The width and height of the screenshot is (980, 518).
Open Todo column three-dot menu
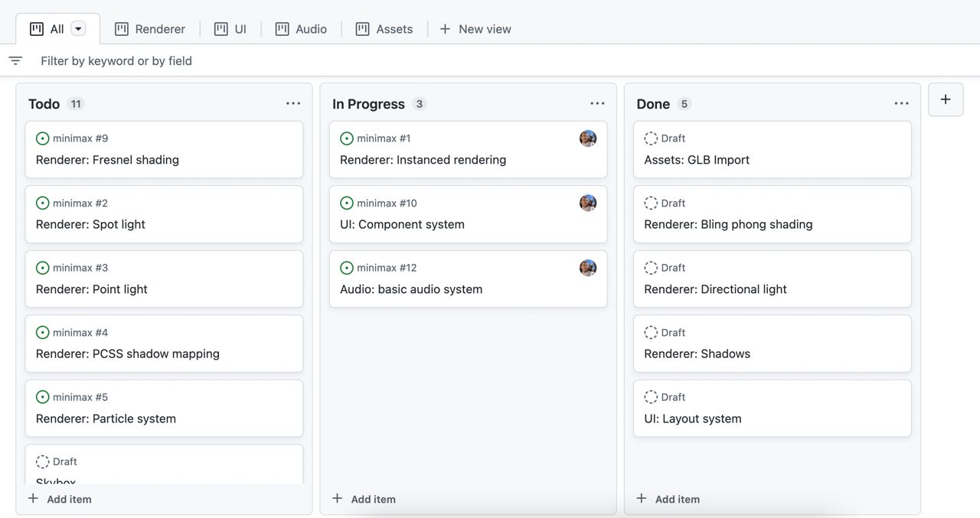293,103
